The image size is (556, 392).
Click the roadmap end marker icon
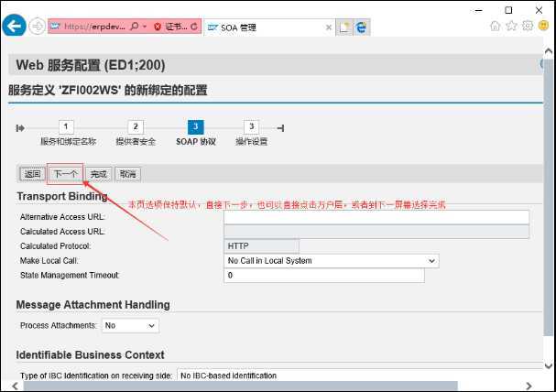pos(280,128)
